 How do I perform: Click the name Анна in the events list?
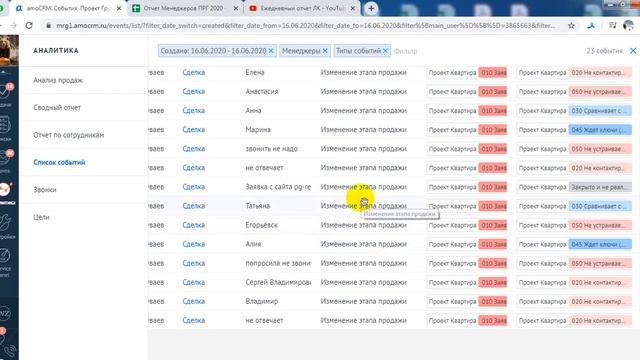click(253, 111)
